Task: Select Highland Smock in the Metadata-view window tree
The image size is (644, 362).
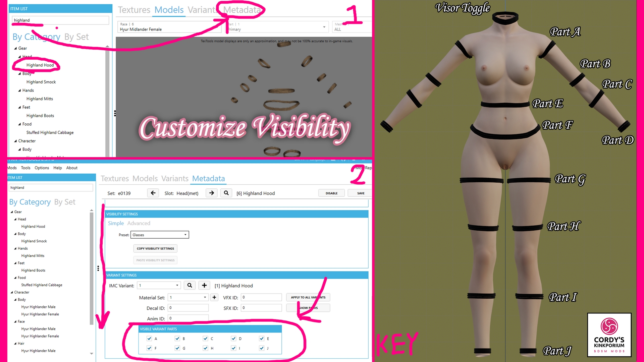Action: [x=34, y=241]
